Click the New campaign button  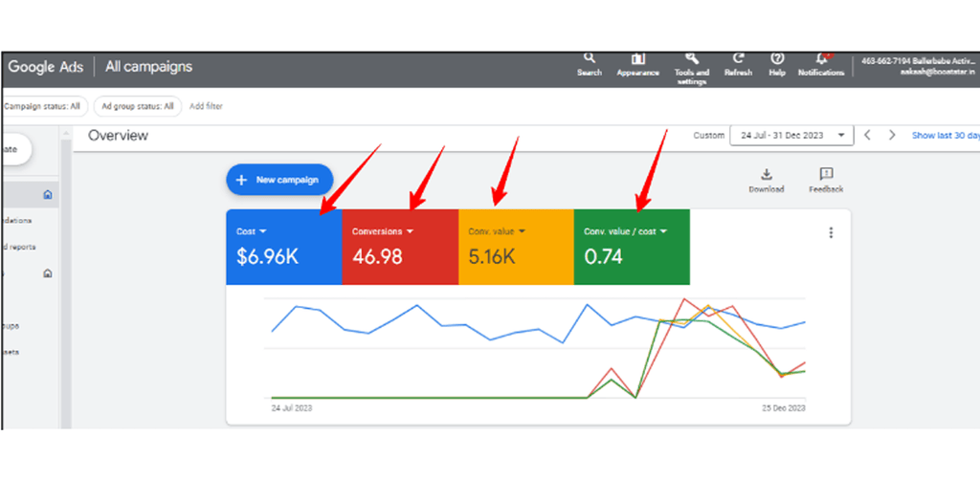point(279,180)
